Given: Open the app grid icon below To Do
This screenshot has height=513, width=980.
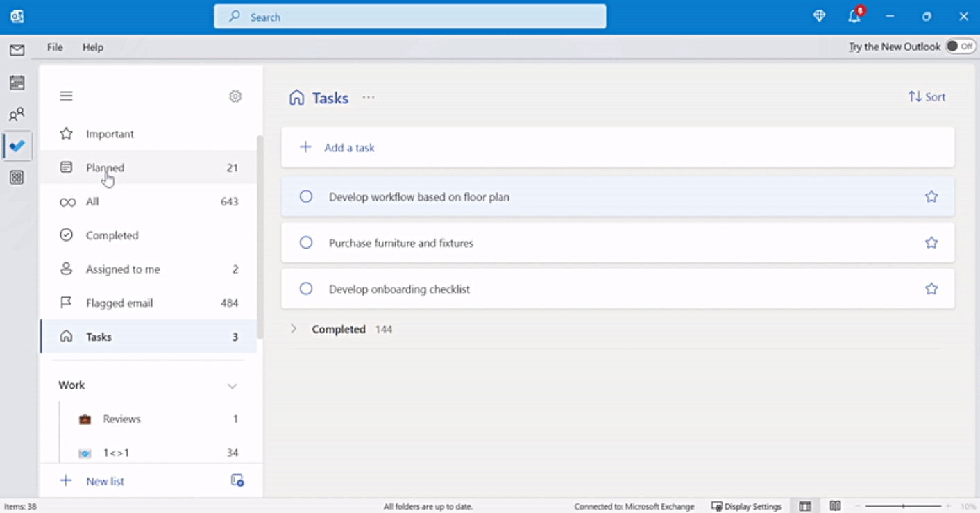Looking at the screenshot, I should tap(17, 178).
